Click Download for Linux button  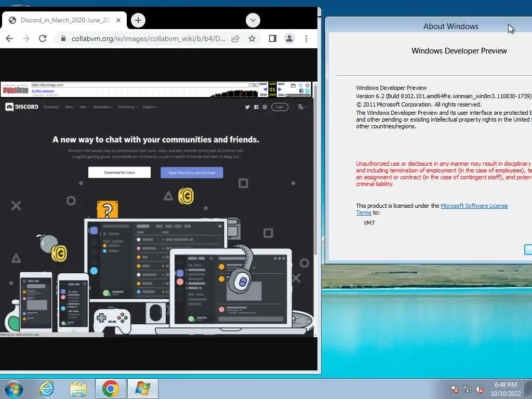(x=119, y=172)
